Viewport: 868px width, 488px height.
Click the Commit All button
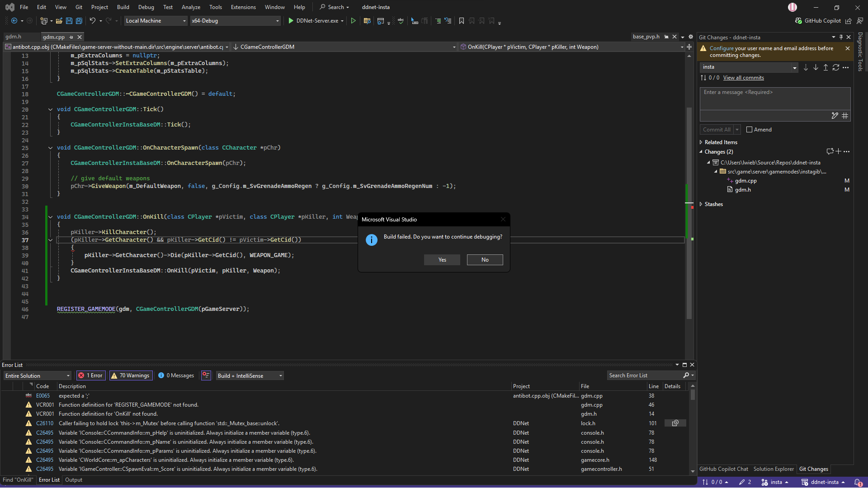tap(717, 130)
